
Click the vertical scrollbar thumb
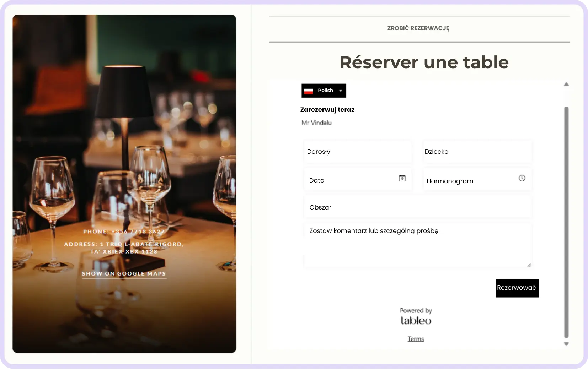pos(566,222)
